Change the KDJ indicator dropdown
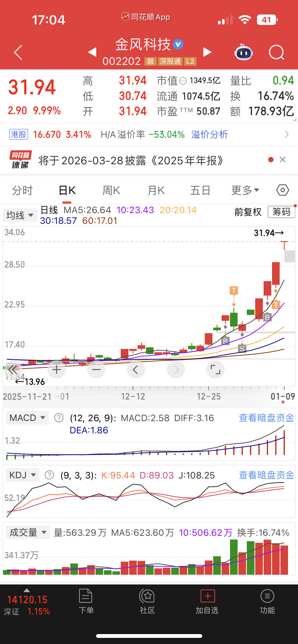Viewport: 298px width, 644px height. [x=22, y=475]
